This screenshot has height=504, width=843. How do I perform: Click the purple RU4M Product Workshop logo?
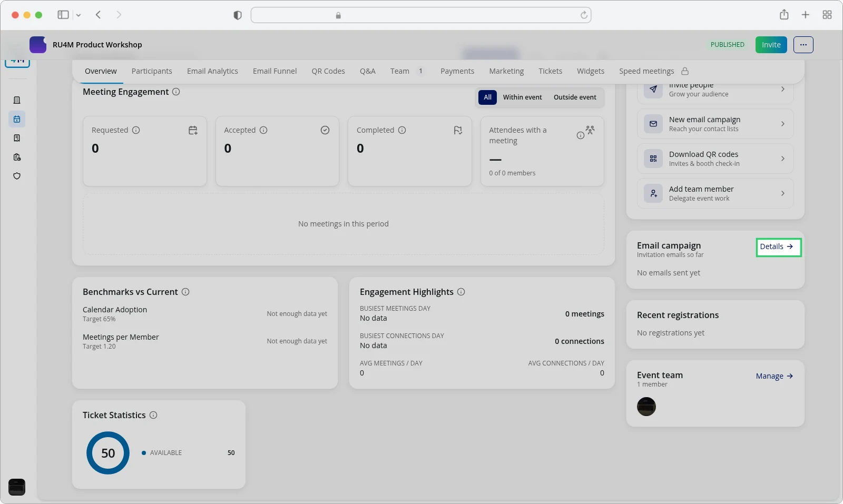[38, 45]
